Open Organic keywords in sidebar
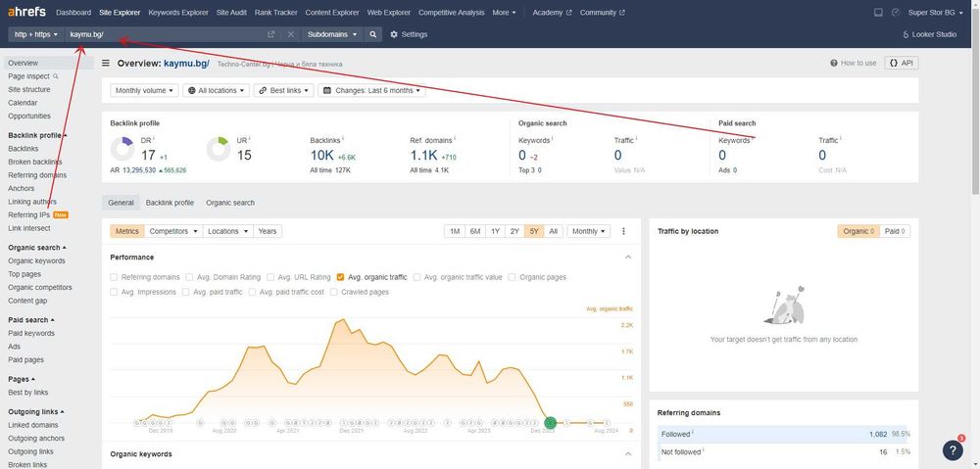980x469 pixels. tap(36, 261)
